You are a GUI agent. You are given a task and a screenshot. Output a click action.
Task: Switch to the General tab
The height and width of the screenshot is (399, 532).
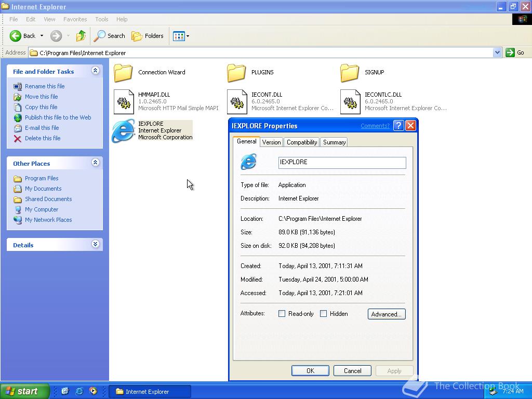click(x=247, y=141)
